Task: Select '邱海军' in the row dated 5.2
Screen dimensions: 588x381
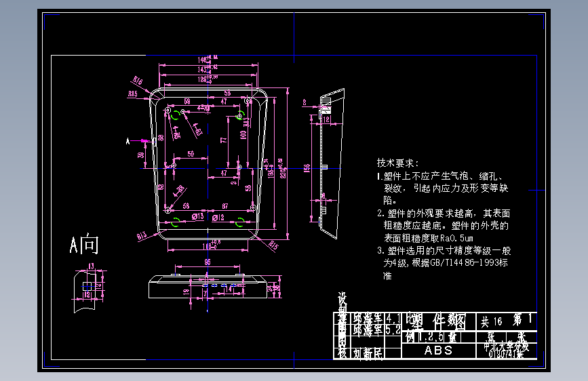Action: [x=368, y=330]
